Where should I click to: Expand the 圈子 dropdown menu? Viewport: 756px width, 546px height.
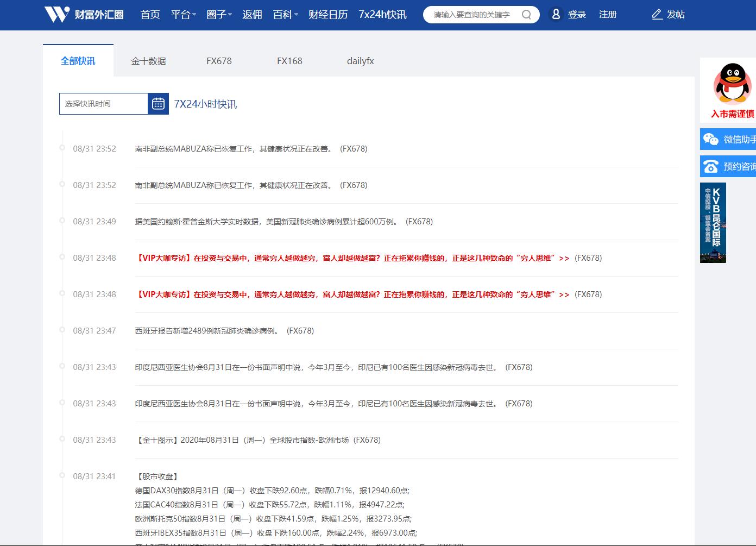click(219, 15)
